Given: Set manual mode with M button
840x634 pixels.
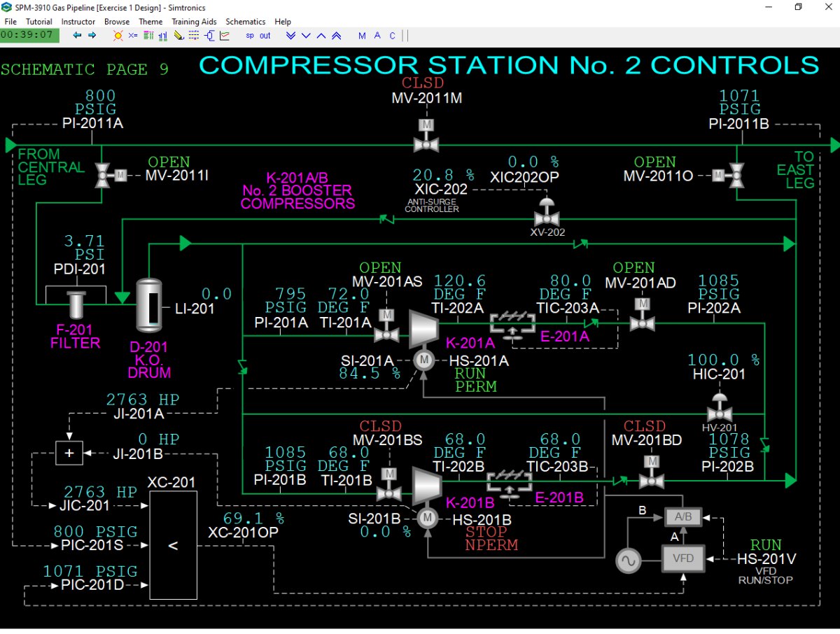Looking at the screenshot, I should [x=362, y=36].
